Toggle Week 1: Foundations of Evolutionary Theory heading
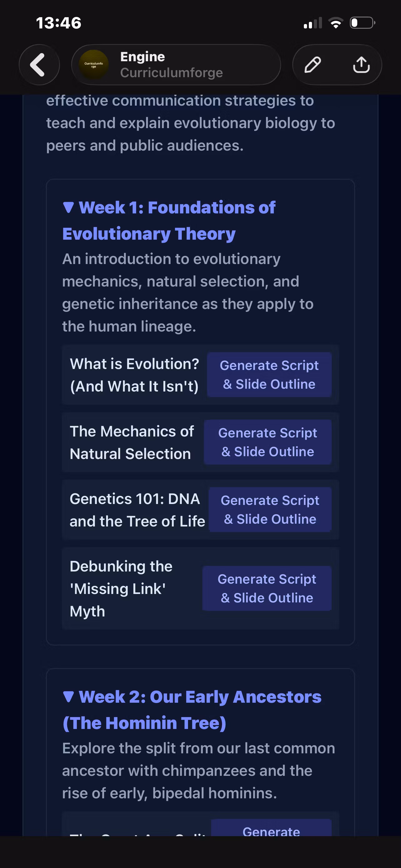 (x=169, y=220)
